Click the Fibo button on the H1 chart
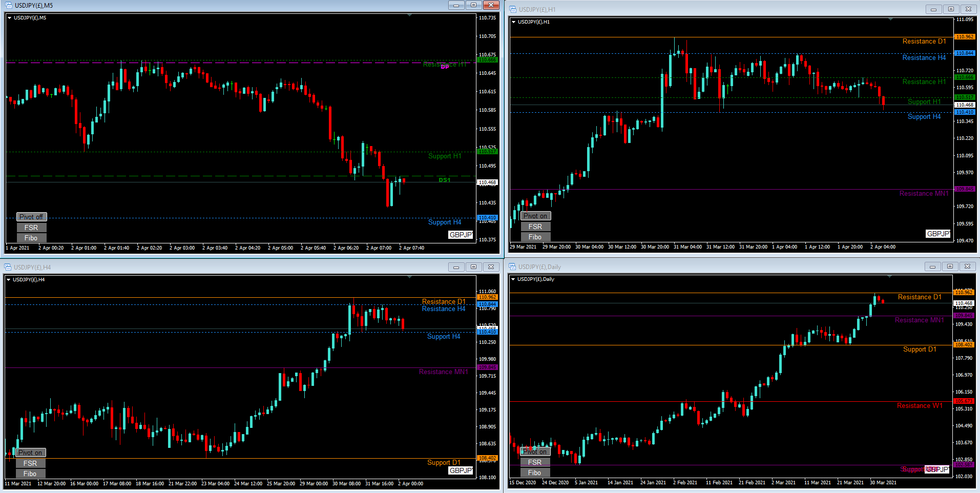The height and width of the screenshot is (493, 980). click(x=536, y=237)
